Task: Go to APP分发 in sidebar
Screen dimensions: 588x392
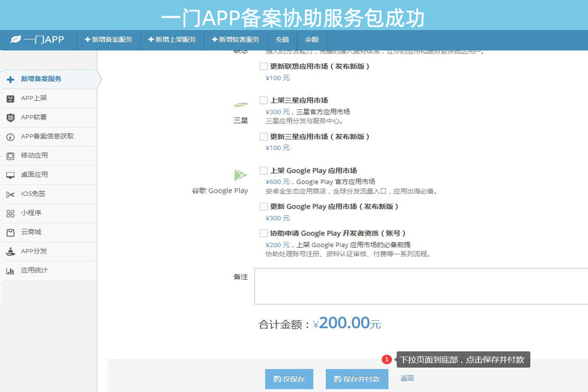Action: [50, 252]
